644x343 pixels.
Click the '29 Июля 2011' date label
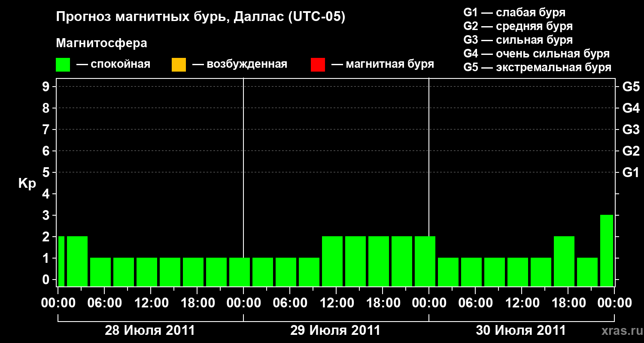335,331
